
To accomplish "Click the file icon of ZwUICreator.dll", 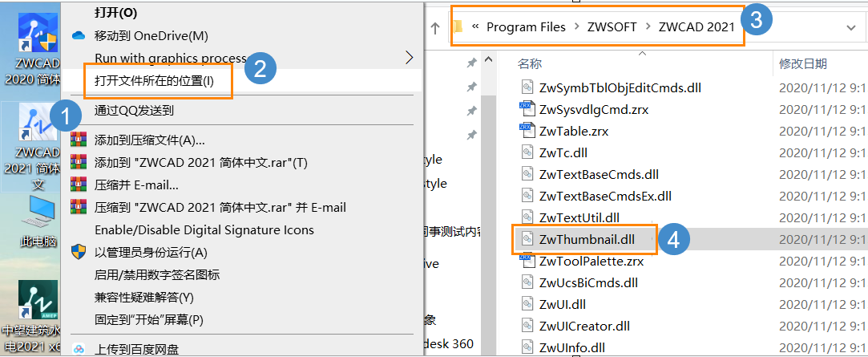I will [x=527, y=326].
